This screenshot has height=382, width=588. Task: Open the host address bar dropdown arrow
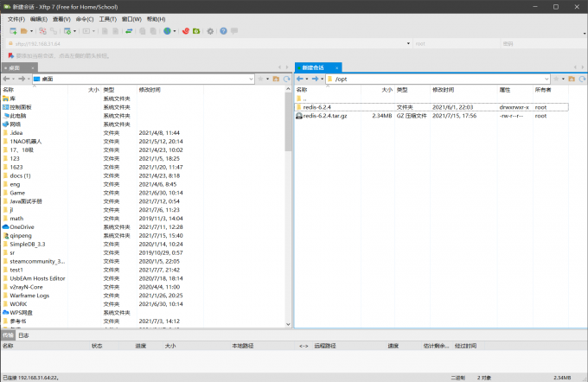[408, 44]
